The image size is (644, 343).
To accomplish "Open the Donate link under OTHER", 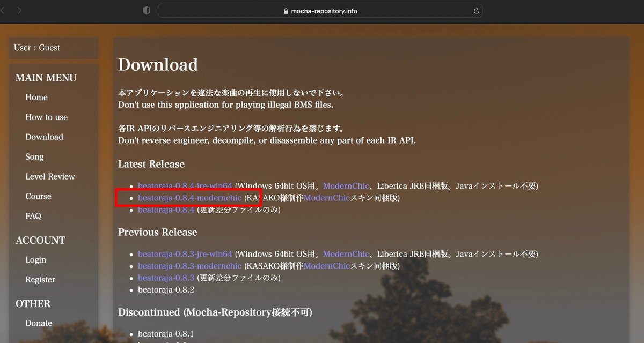I will tap(39, 323).
